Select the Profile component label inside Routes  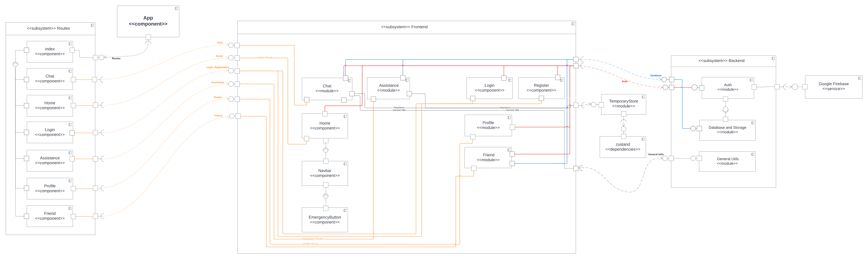[50, 188]
